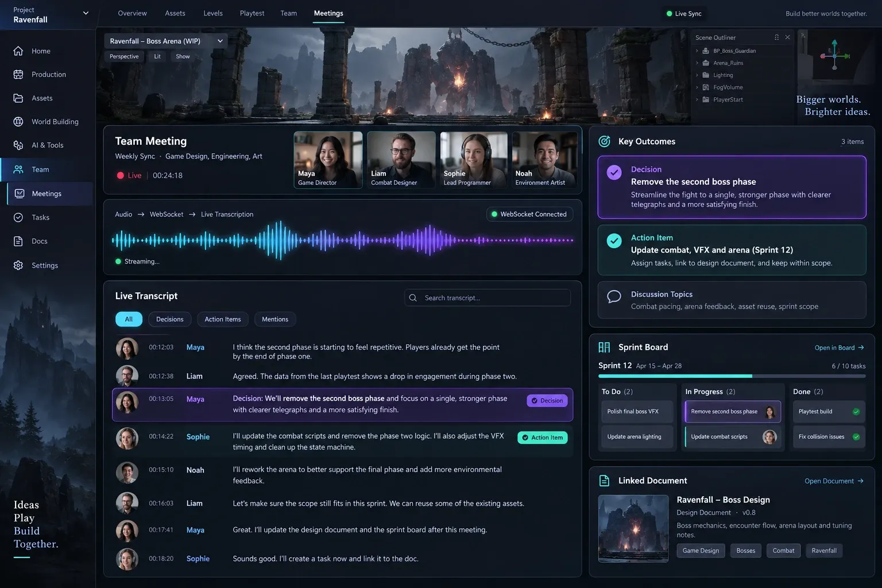
Task: Click the Open Document link
Action: click(x=834, y=481)
